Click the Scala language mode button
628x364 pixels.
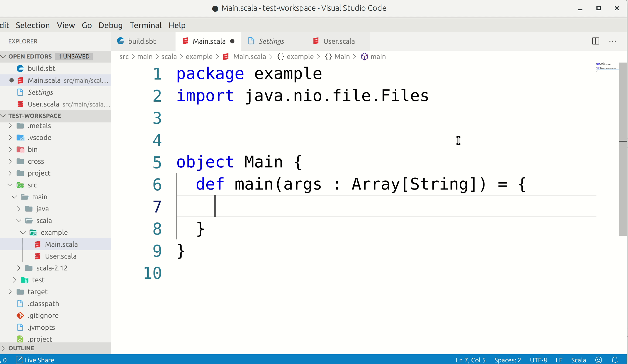(578, 360)
